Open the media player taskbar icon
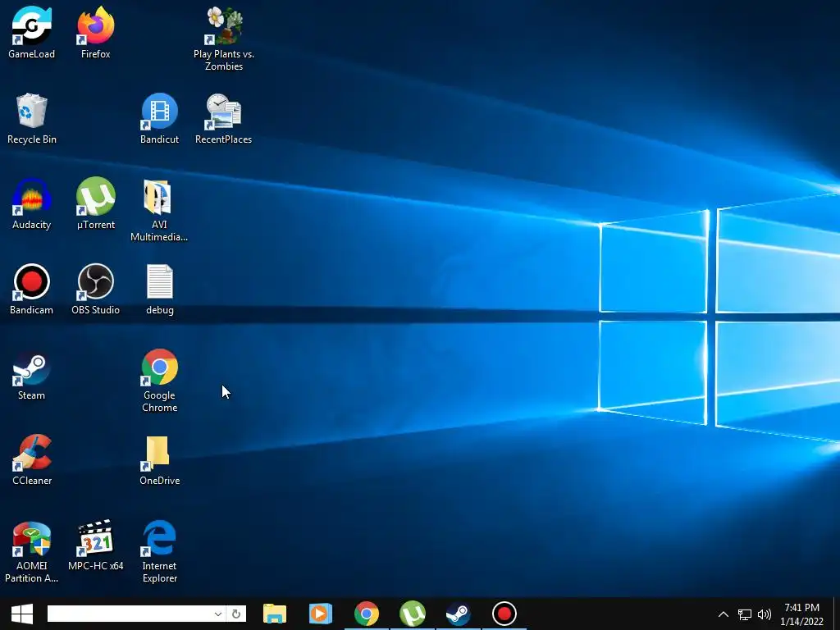840x630 pixels. point(321,614)
